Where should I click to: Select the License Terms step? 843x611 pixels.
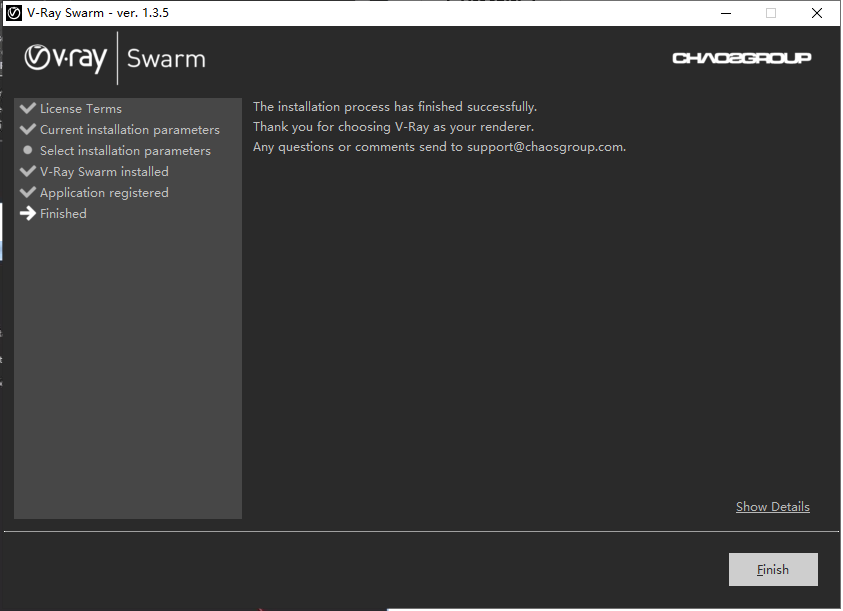pyautogui.click(x=81, y=109)
